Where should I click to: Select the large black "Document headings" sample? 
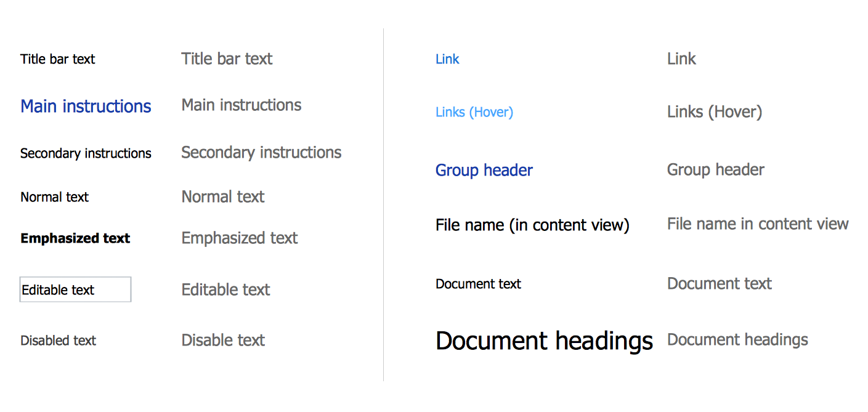tap(544, 341)
